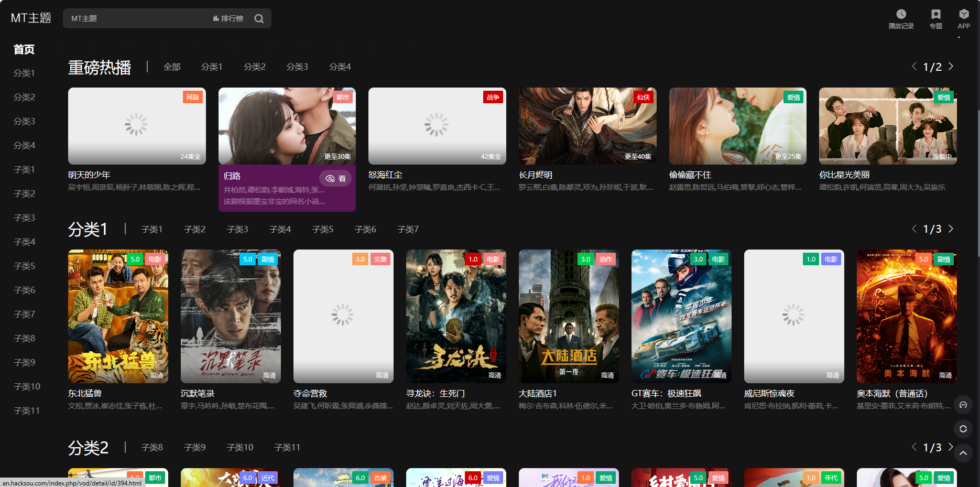980x487 pixels.
Task: Open the APP download icon
Action: tap(964, 19)
